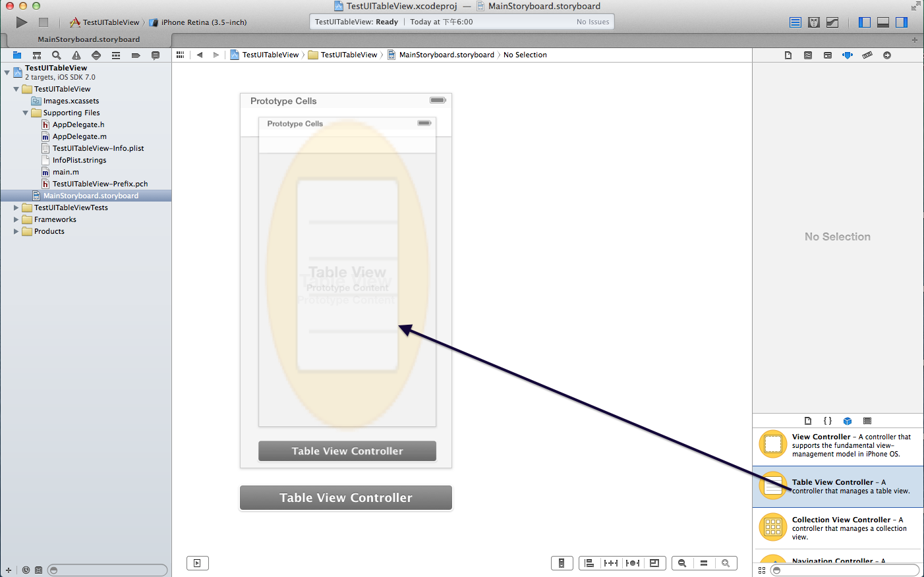The width and height of the screenshot is (924, 577).
Task: Show the document outline in canvas
Action: (x=197, y=563)
